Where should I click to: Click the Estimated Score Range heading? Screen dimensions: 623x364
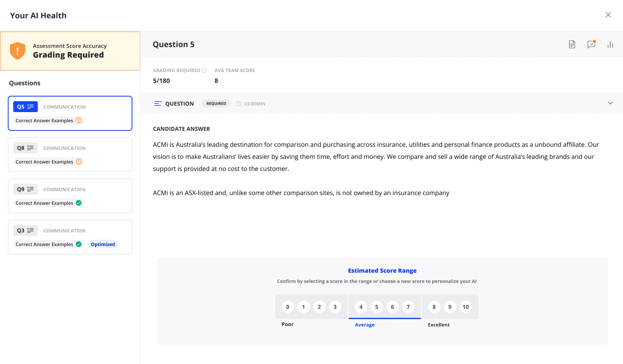382,271
